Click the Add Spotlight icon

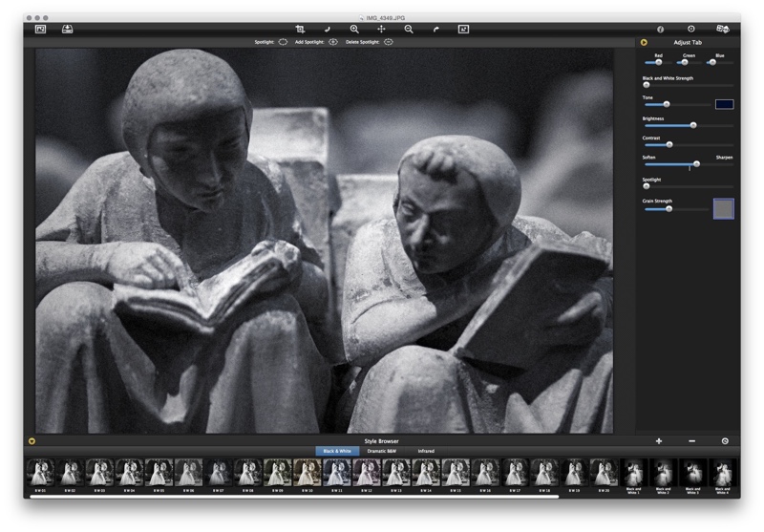click(x=333, y=42)
